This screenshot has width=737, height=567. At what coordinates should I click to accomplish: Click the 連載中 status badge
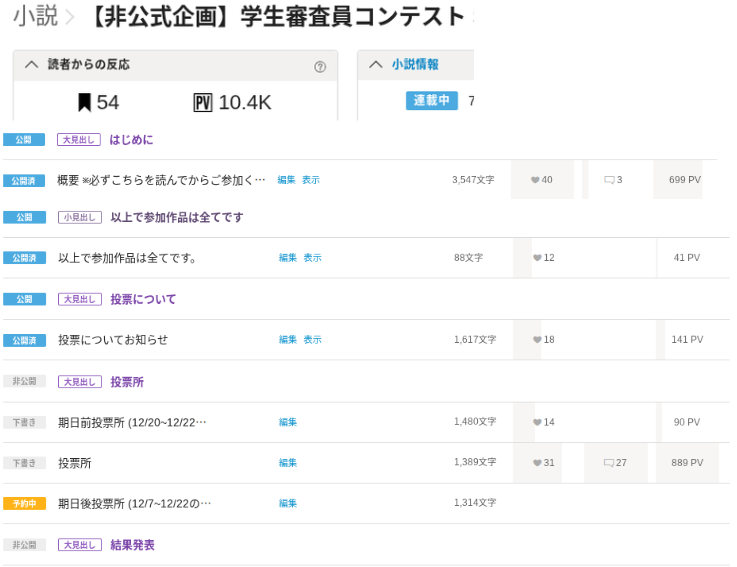pos(431,101)
